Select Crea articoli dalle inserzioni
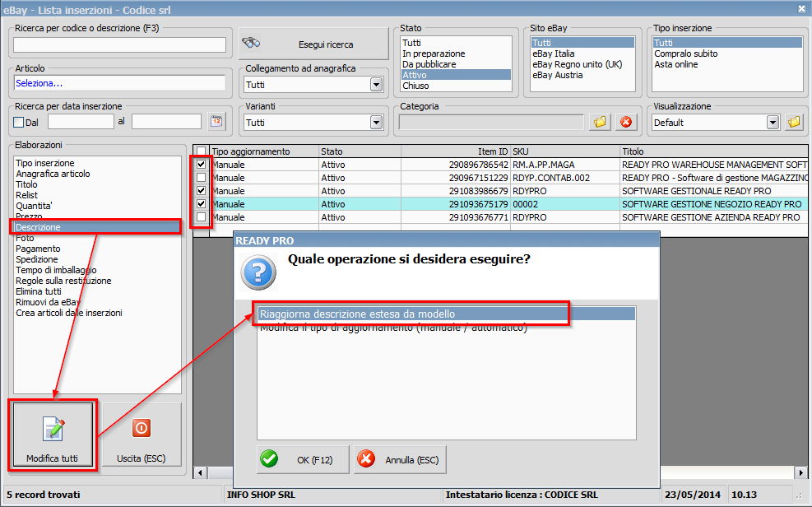This screenshot has width=812, height=507. (97, 313)
